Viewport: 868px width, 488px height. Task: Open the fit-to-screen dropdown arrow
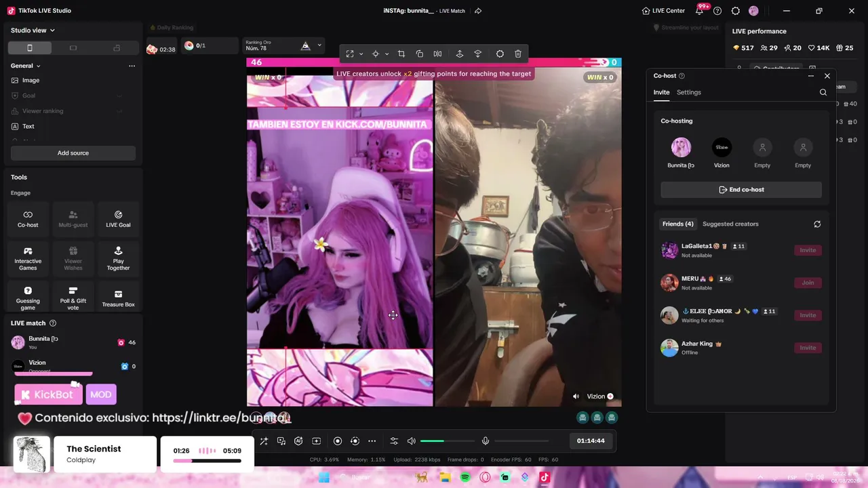[361, 54]
